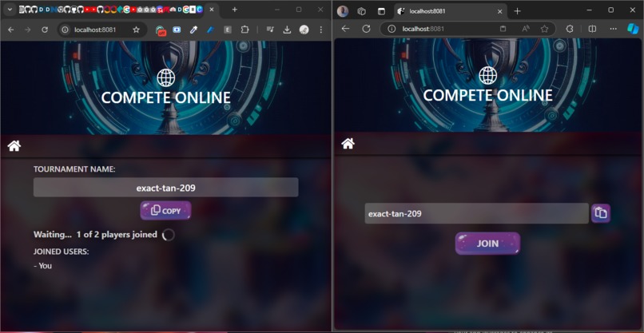The height and width of the screenshot is (333, 644).
Task: Open Chrome downloads icon
Action: click(287, 30)
